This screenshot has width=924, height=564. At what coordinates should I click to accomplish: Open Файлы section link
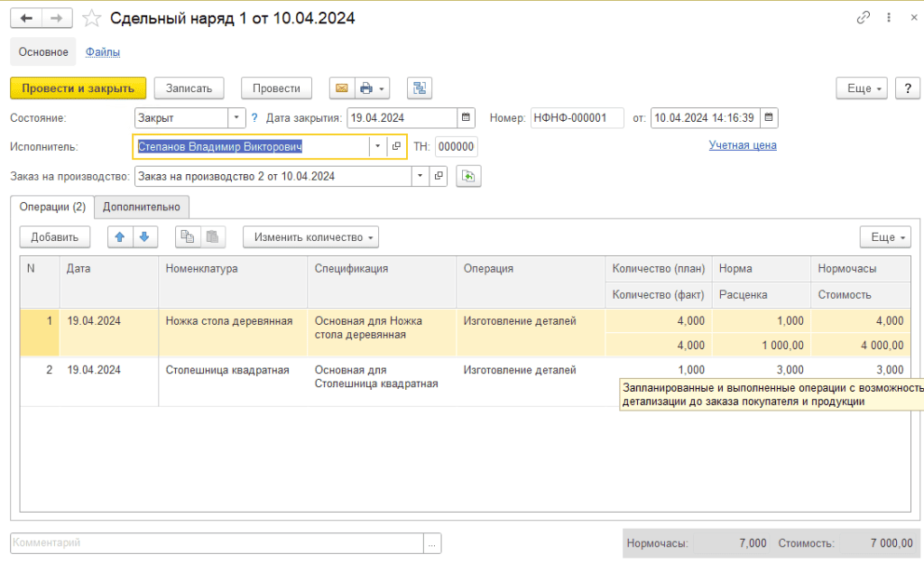(x=103, y=51)
